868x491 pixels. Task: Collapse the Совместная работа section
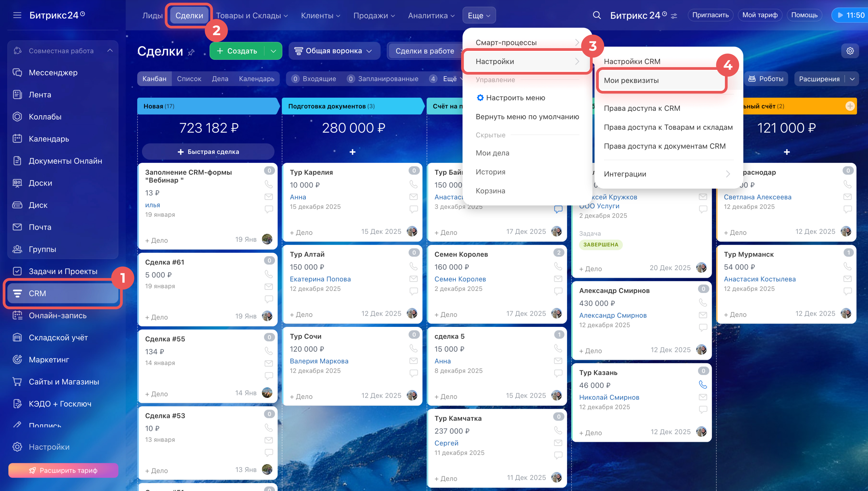click(110, 51)
